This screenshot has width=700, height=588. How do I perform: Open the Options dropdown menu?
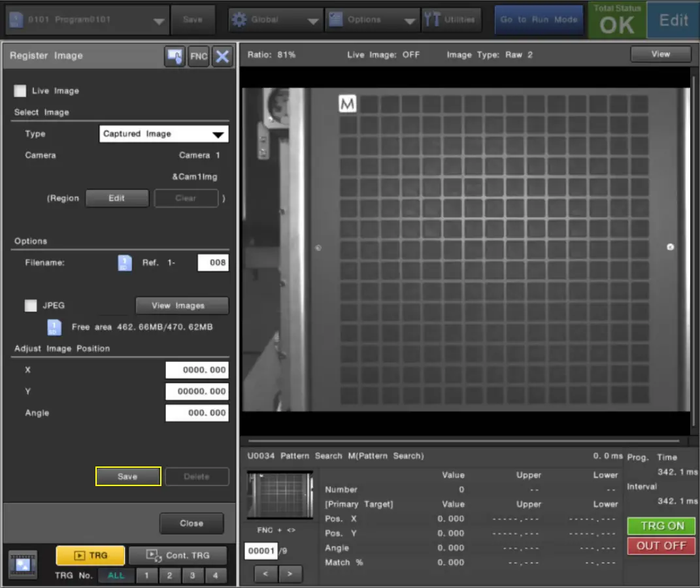coord(372,20)
